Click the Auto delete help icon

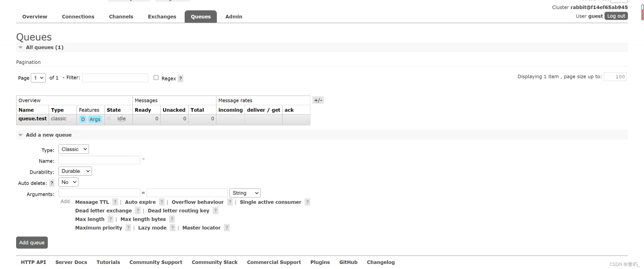pos(52,183)
